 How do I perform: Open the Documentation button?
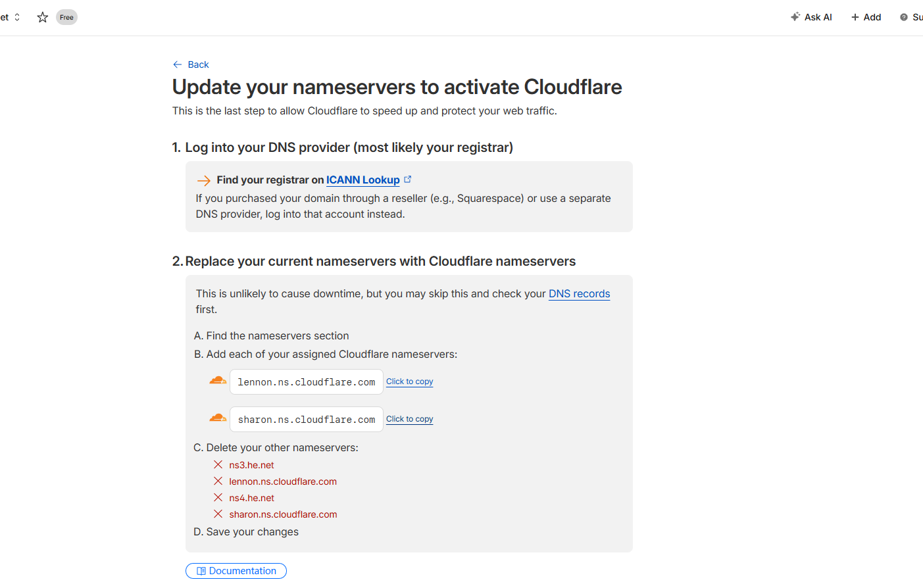tap(236, 571)
